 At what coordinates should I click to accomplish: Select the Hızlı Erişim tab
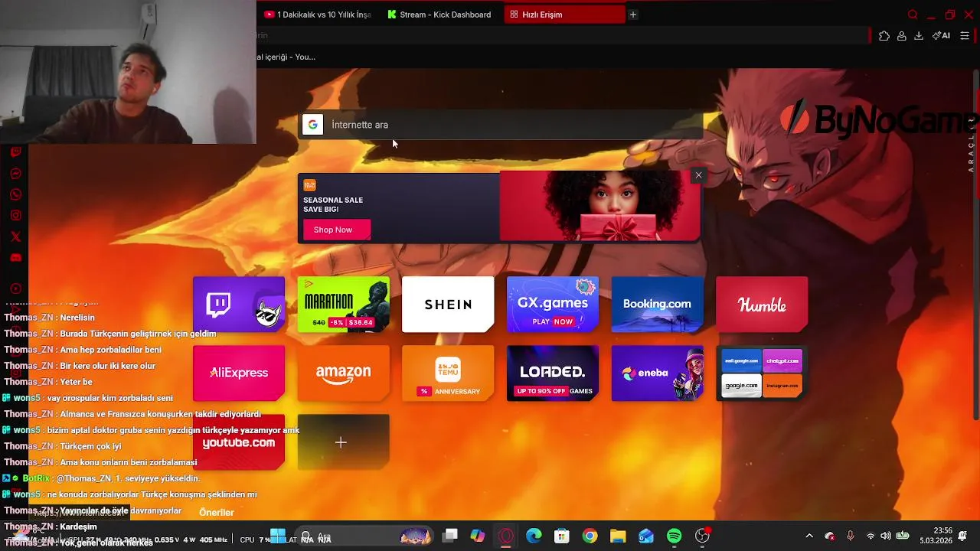click(x=565, y=15)
